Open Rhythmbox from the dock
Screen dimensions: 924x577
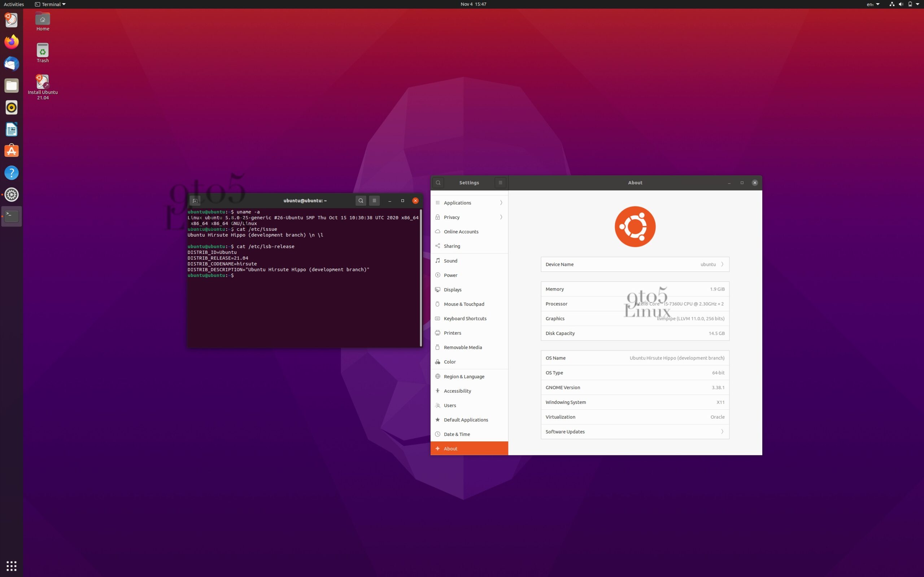[x=12, y=107]
